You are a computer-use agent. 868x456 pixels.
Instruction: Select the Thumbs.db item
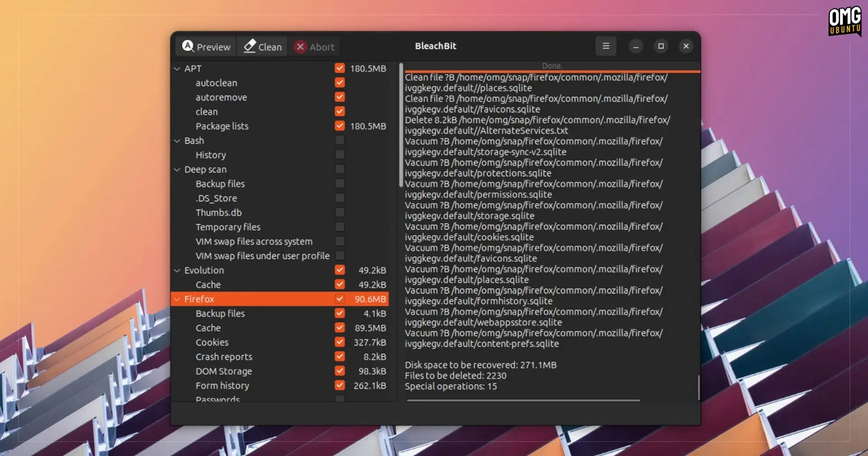[218, 213]
